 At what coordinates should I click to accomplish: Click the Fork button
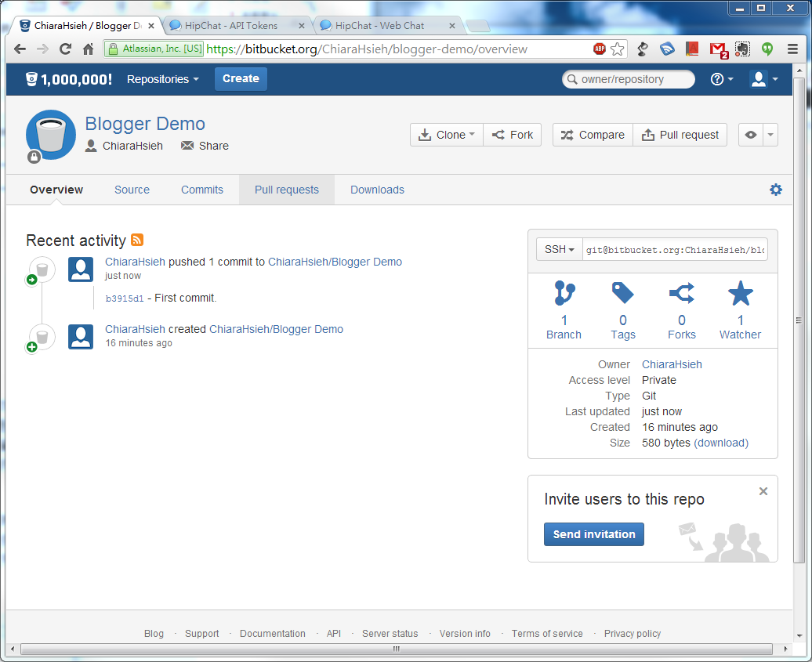pyautogui.click(x=512, y=135)
